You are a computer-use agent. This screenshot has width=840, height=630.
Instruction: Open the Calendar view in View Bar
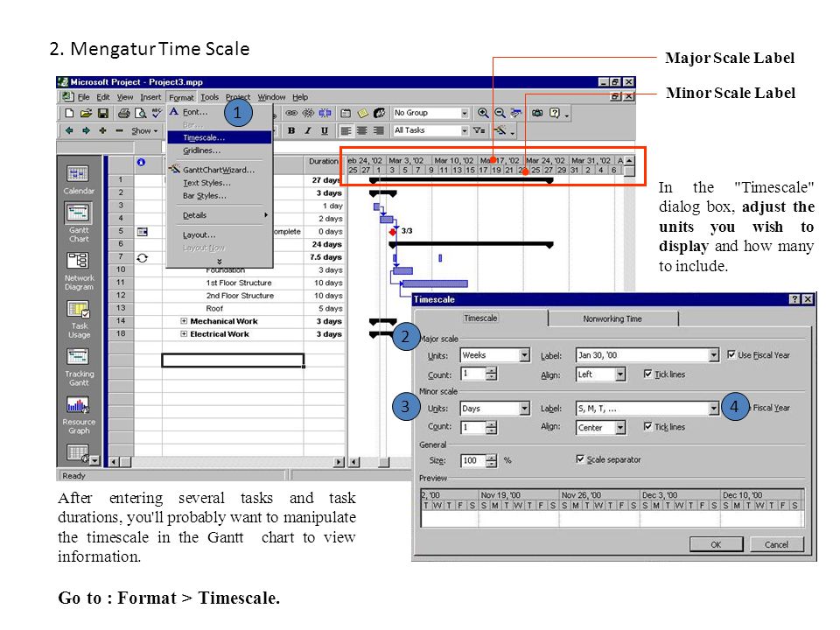[x=78, y=178]
